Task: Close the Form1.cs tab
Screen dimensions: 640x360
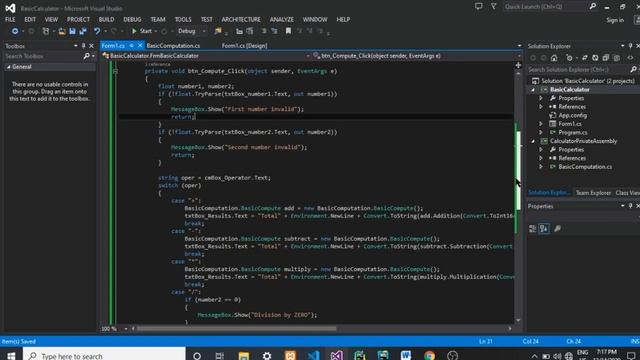Action: point(140,46)
